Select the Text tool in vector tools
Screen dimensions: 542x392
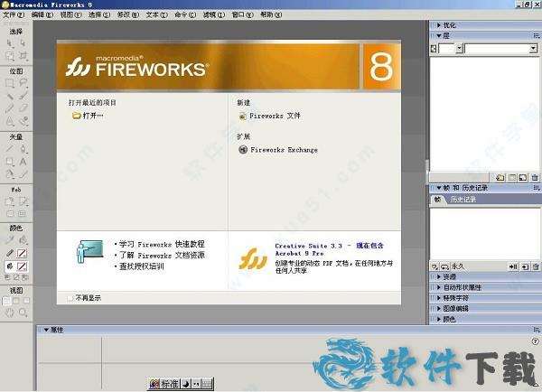23,162
